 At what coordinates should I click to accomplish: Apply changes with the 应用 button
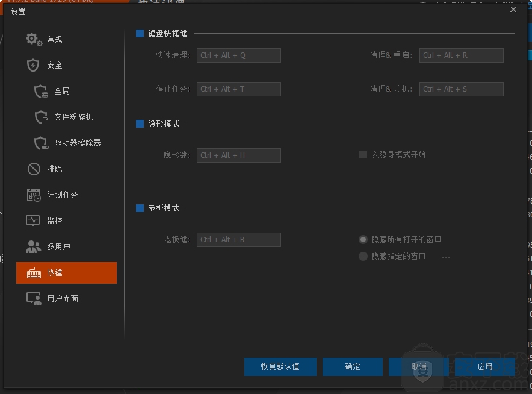tap(485, 367)
